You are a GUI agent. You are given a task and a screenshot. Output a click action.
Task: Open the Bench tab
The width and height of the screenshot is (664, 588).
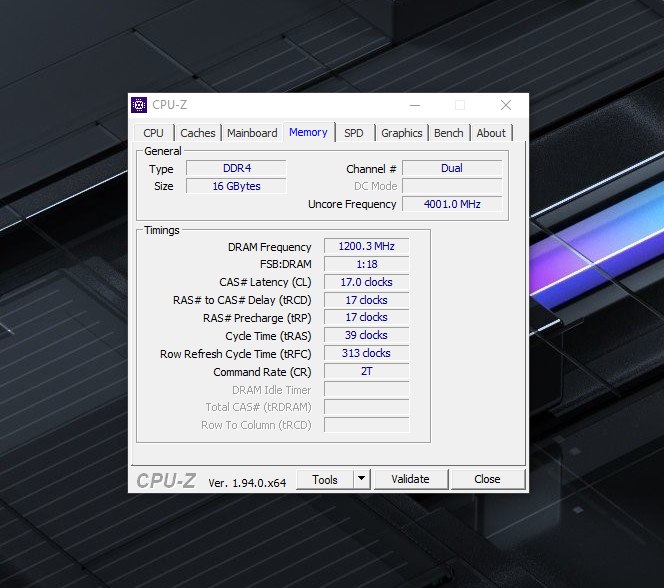(448, 133)
